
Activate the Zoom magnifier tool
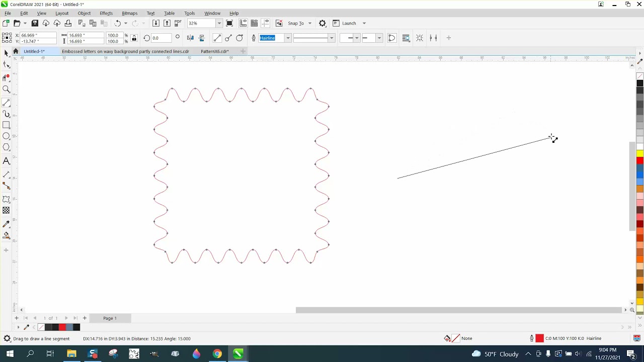click(6, 89)
